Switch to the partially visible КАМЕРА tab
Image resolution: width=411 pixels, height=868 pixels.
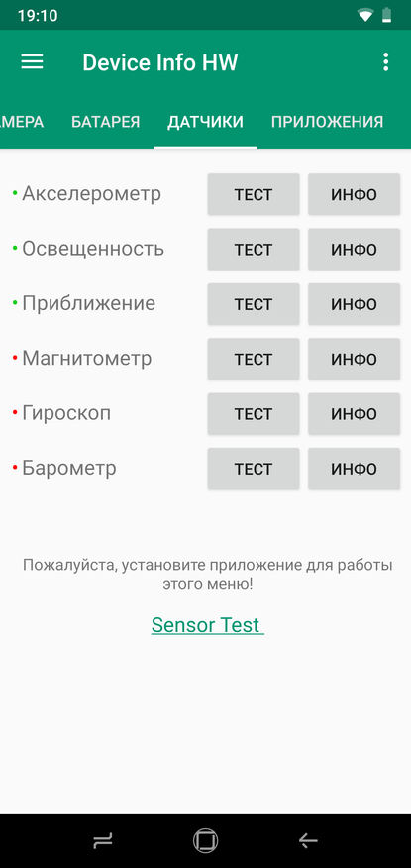(22, 122)
